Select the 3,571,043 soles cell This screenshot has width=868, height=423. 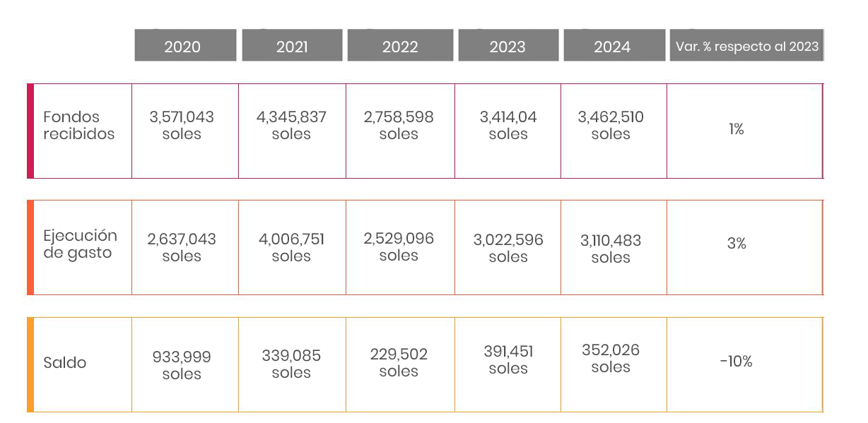(x=182, y=126)
